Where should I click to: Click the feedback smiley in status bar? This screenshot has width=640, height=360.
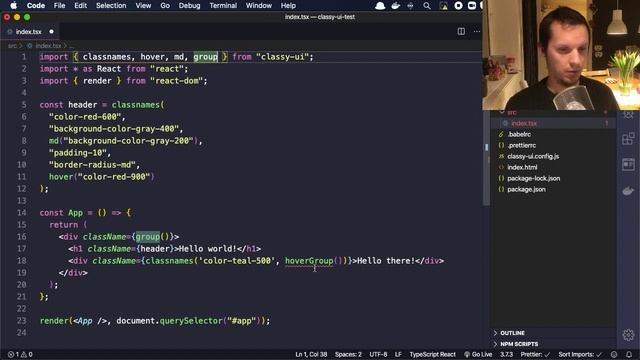614,354
